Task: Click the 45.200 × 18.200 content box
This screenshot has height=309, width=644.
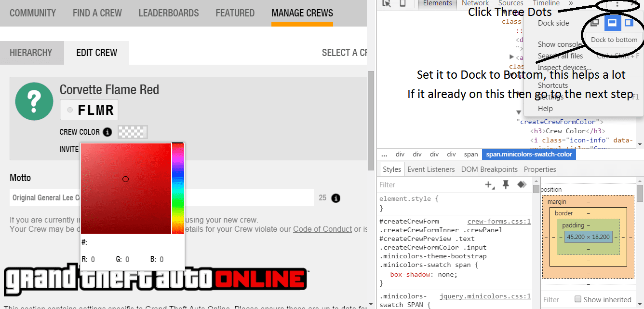Action: [x=588, y=237]
